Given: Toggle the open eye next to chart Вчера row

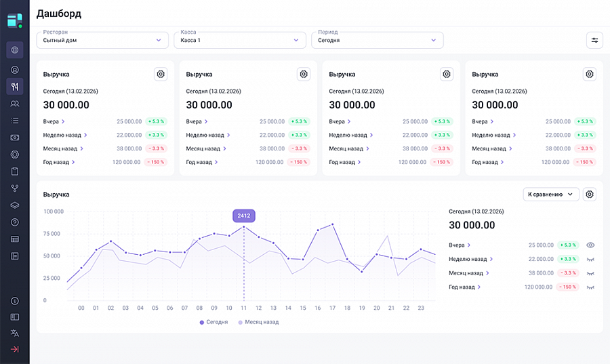Looking at the screenshot, I should click(x=590, y=245).
